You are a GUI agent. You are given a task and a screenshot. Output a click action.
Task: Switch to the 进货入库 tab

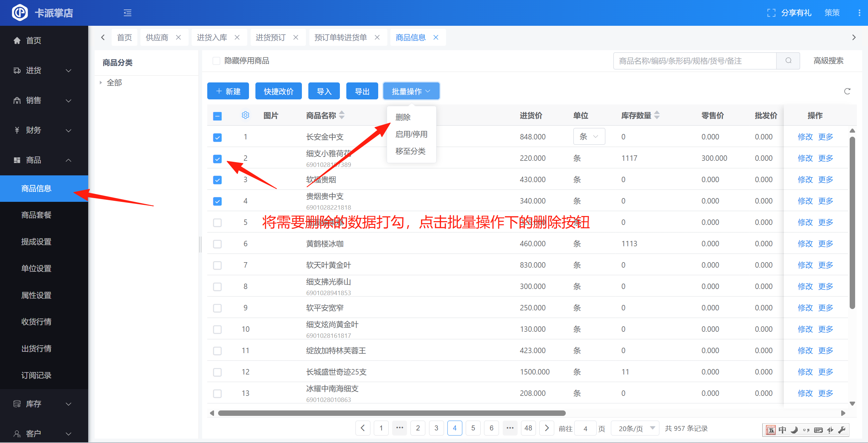tap(212, 37)
